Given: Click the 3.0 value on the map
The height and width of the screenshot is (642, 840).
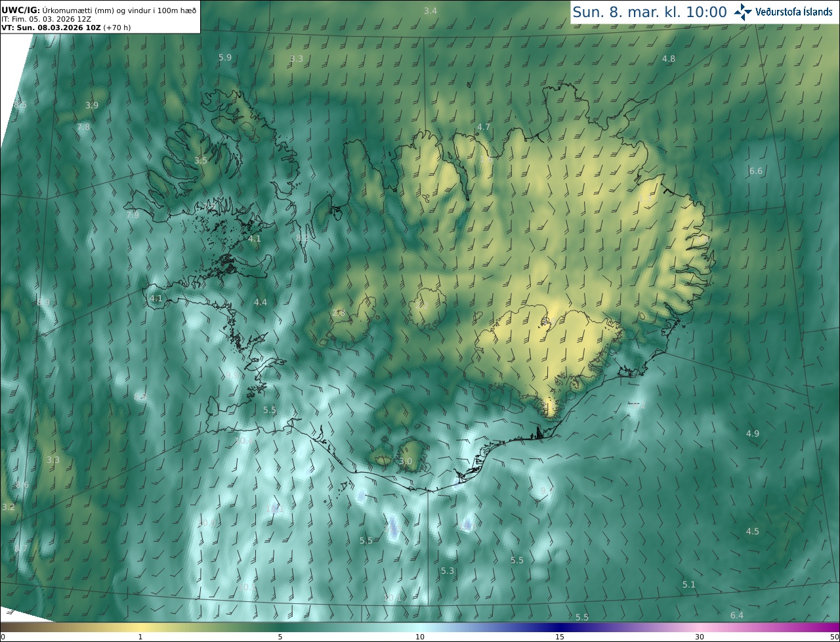Looking at the screenshot, I should click(406, 461).
